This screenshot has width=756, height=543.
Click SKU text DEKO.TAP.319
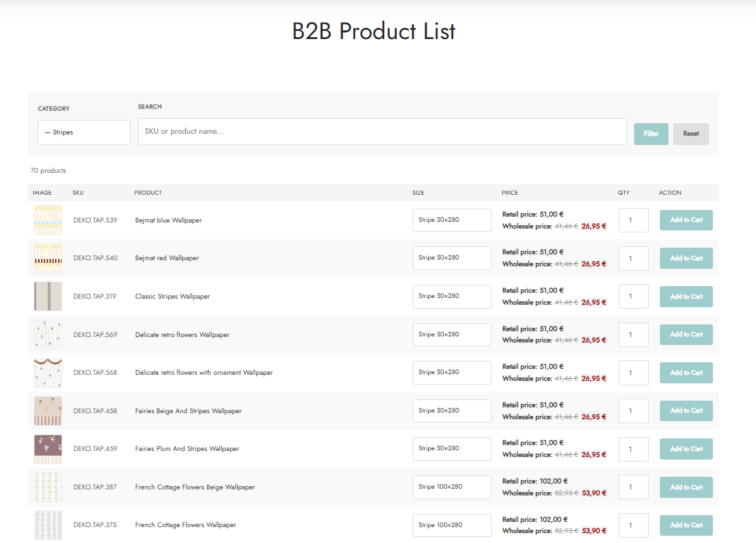[95, 296]
